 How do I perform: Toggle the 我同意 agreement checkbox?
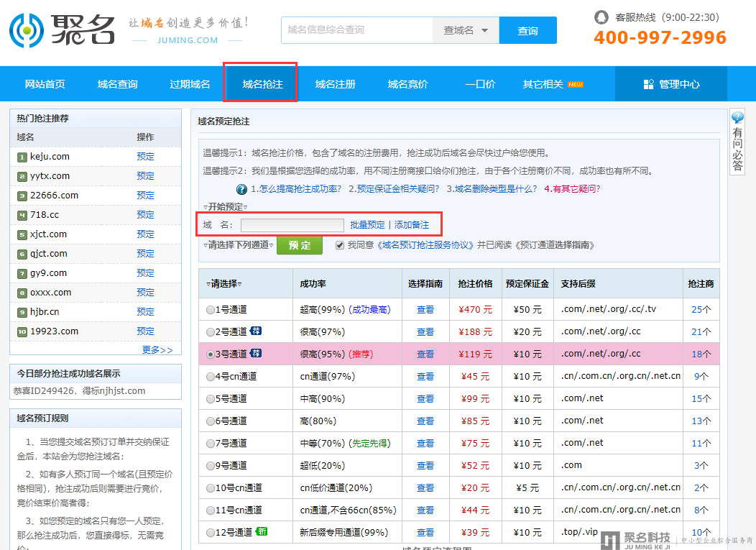tap(340, 245)
